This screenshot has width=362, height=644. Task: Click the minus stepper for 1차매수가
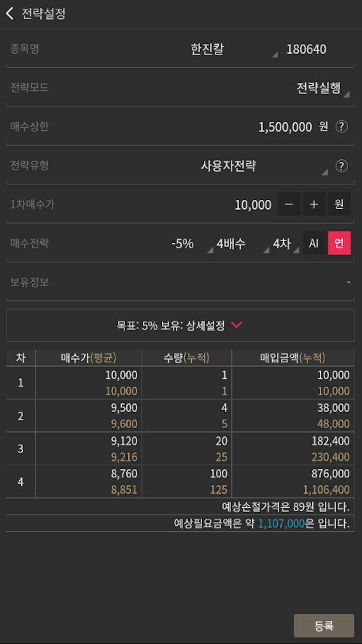289,204
